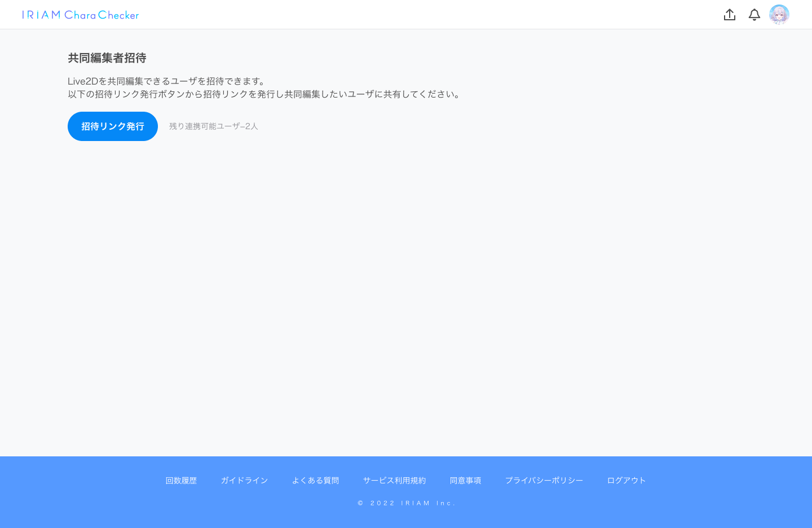Image resolution: width=812 pixels, height=528 pixels.
Task: Select the 残り連携可能ユーザー2人 text
Action: click(x=213, y=126)
